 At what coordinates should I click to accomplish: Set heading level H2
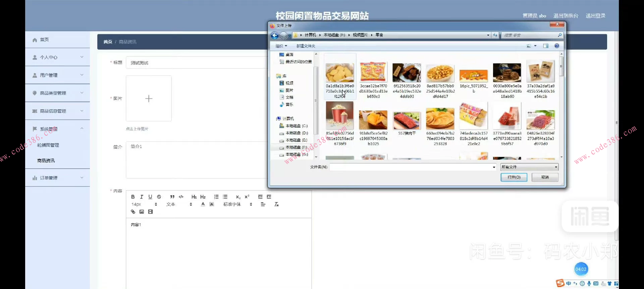(203, 197)
